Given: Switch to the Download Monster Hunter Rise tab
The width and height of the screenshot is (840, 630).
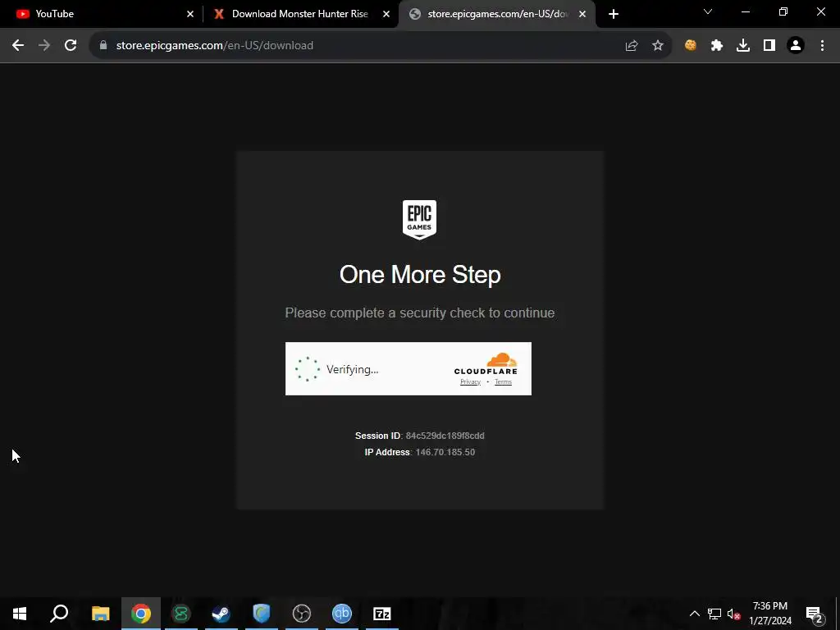Looking at the screenshot, I should click(300, 14).
